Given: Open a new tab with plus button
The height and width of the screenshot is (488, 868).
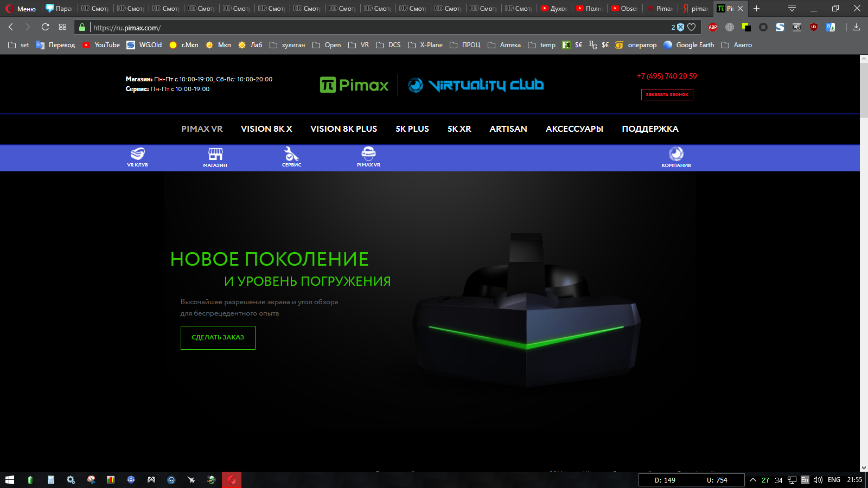Looking at the screenshot, I should (x=757, y=8).
